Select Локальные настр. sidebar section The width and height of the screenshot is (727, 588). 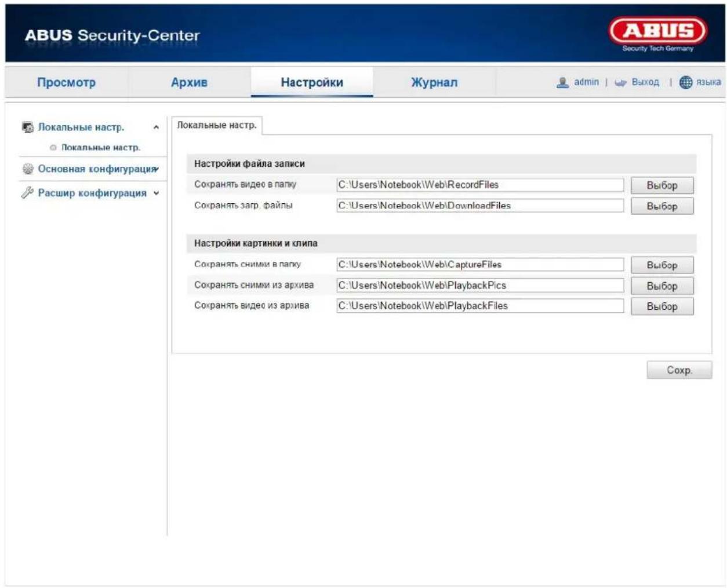click(81, 127)
